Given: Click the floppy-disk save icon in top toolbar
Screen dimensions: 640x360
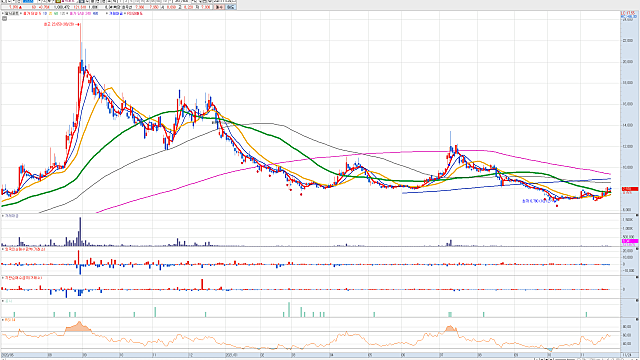Looking at the screenshot, I should (x=81, y=1).
